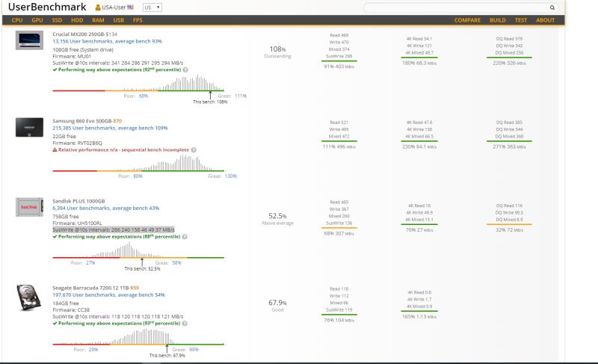Click Sandisk deep queue result 32% 72 MB/s
The width and height of the screenshot is (598, 364).
pos(509,229)
